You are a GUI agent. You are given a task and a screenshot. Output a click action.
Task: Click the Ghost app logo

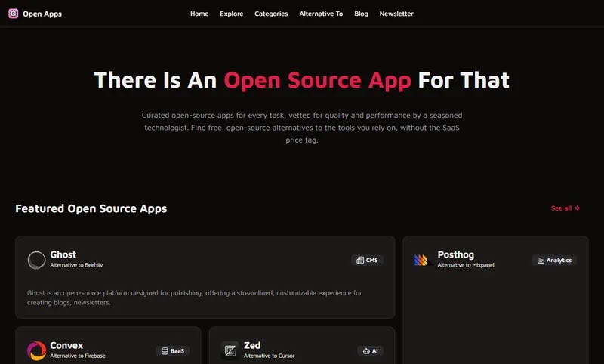(36, 260)
